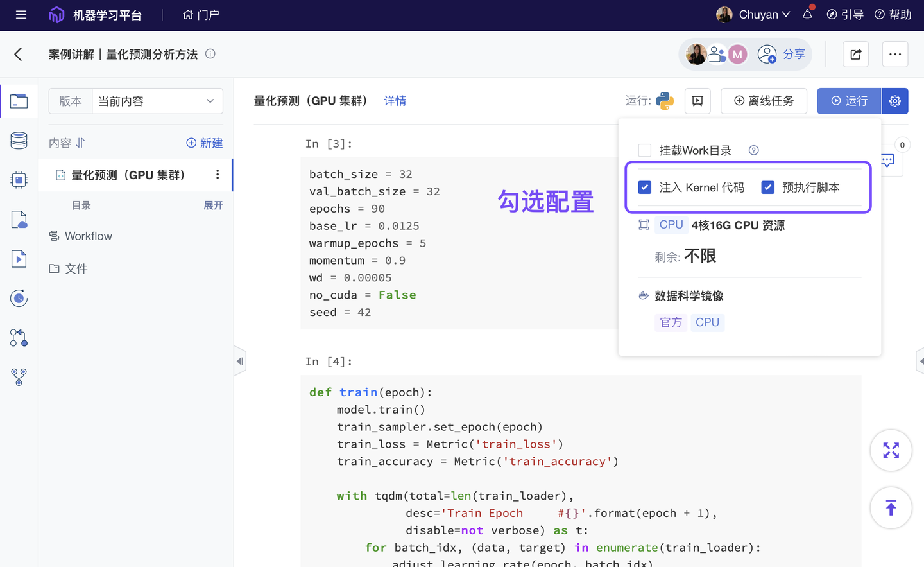Open notebook details via 详情 link
Image resolution: width=924 pixels, height=567 pixels.
[395, 101]
